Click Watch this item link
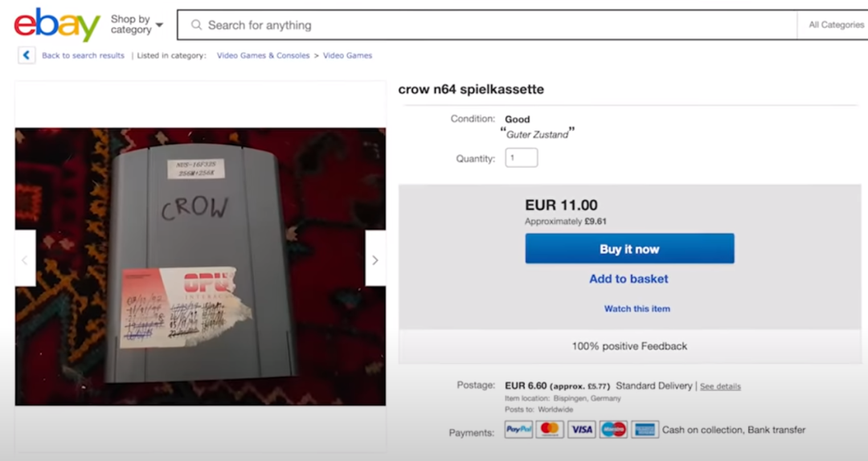 tap(637, 309)
